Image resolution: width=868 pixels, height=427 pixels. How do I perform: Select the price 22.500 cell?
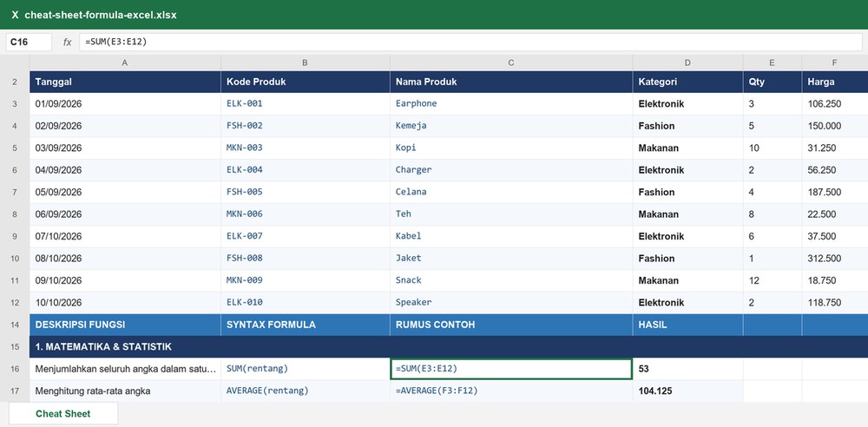click(x=835, y=214)
